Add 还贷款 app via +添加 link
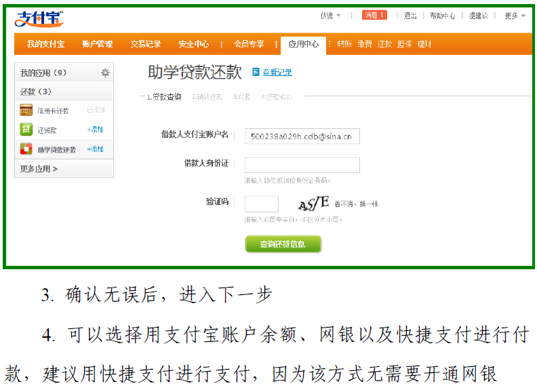Screen dimensions: 537x392 [x=95, y=130]
